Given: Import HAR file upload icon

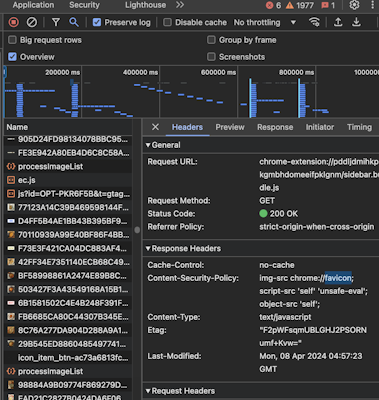Looking at the screenshot, I should pyautogui.click(x=338, y=22).
